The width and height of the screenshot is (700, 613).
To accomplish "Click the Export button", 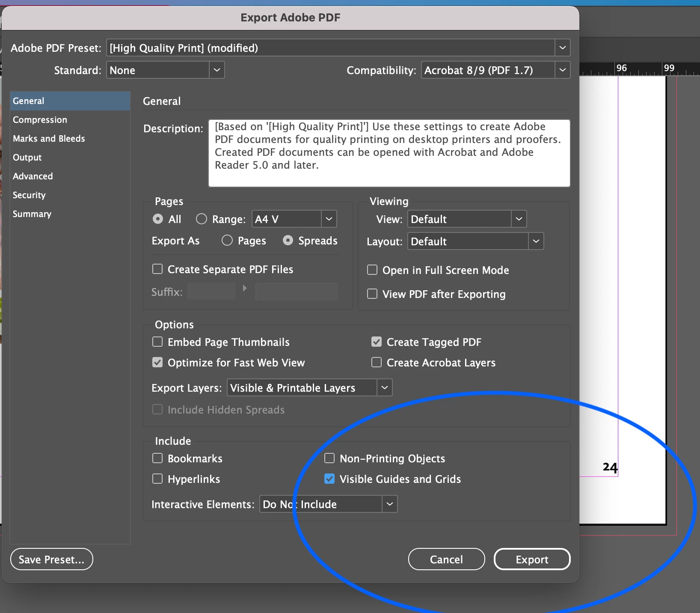I will click(532, 559).
